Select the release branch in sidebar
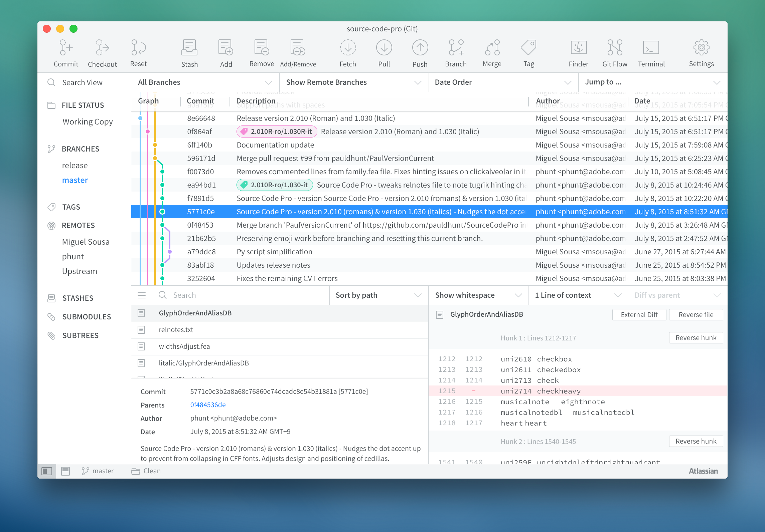This screenshot has height=532, width=765. pos(75,166)
